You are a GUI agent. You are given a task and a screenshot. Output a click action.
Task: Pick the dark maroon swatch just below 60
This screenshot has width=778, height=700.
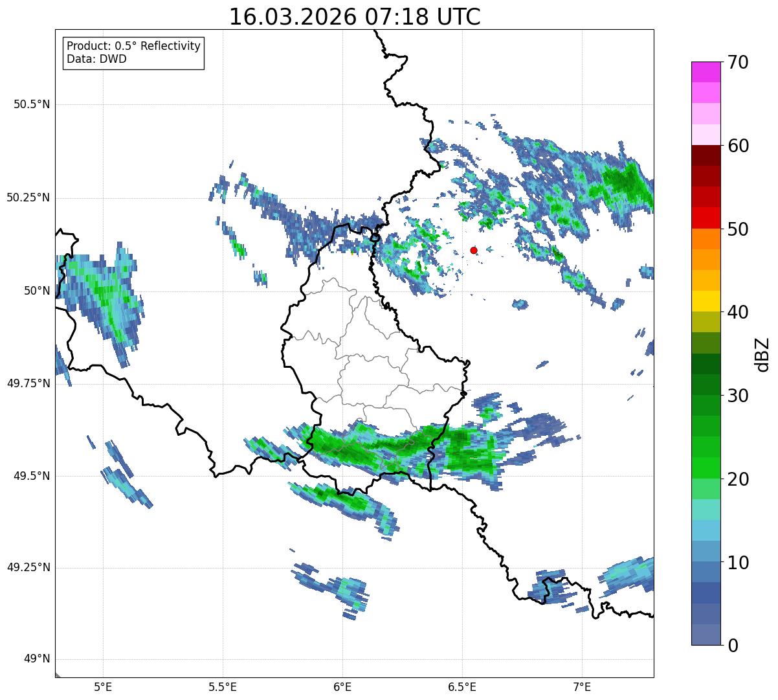[706, 155]
